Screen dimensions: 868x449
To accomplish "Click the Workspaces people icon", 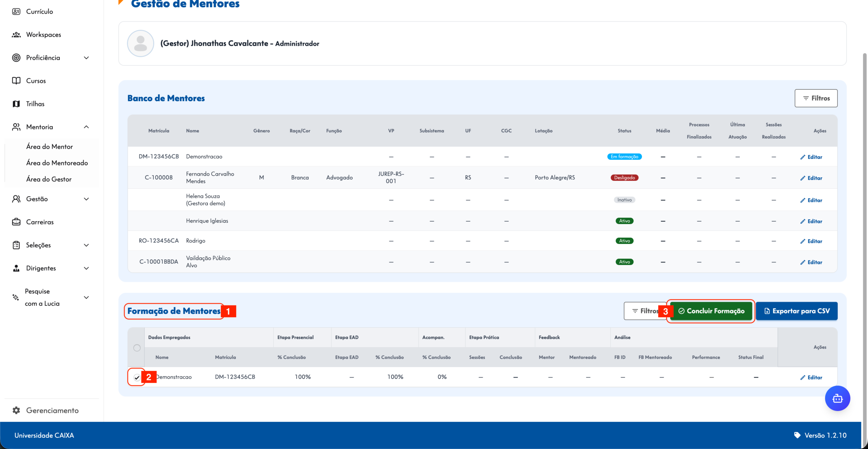I will pyautogui.click(x=16, y=35).
